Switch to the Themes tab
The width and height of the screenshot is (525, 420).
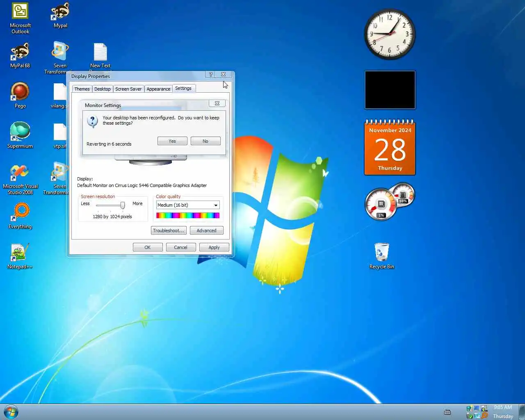(82, 89)
